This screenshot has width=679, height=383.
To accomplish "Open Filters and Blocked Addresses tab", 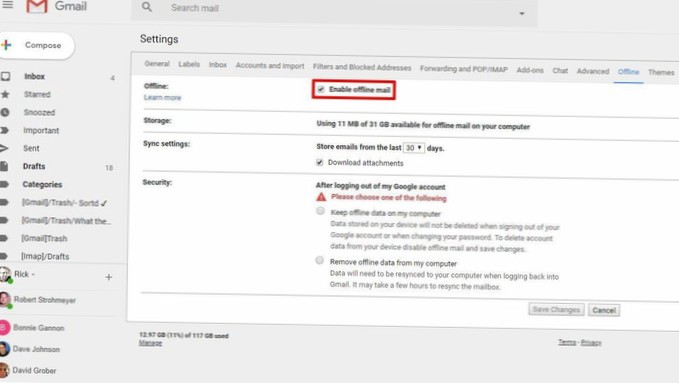I will tap(362, 67).
